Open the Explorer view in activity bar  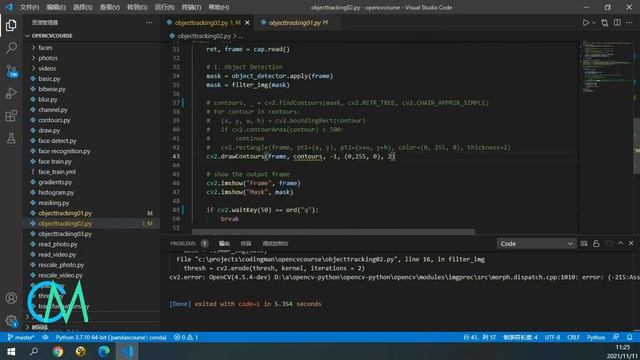click(x=11, y=25)
